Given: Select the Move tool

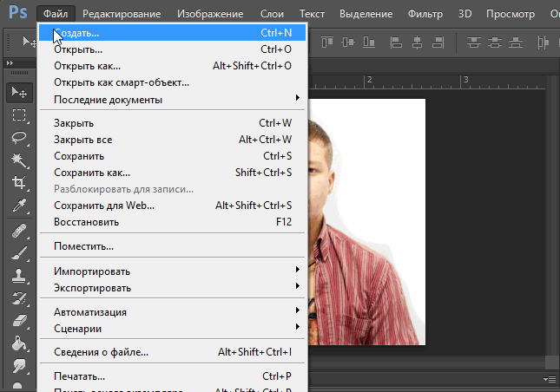Looking at the screenshot, I should pos(18,93).
